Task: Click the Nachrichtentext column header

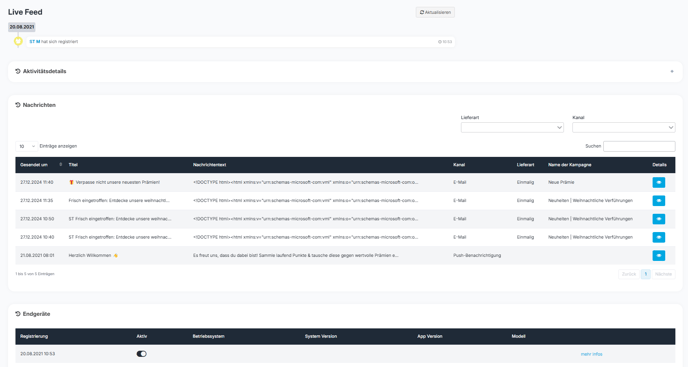Action: tap(209, 165)
